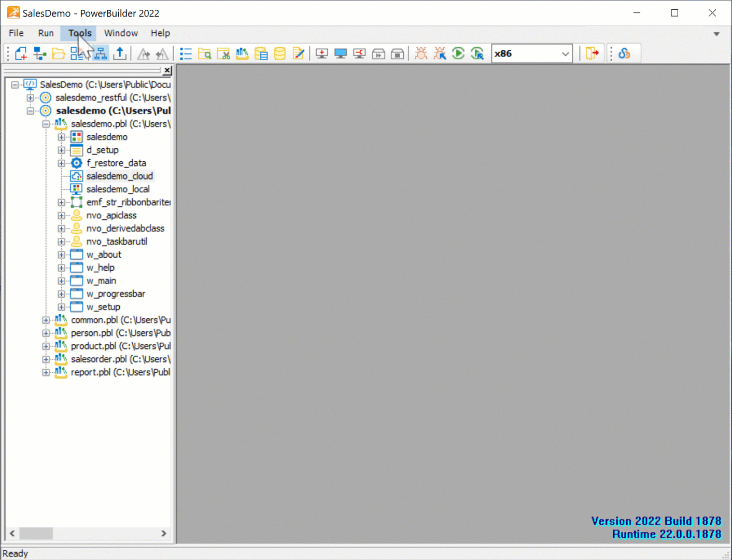Select the emf_str_ribbonbaritem structure row
This screenshot has height=560, width=732.
coord(129,202)
